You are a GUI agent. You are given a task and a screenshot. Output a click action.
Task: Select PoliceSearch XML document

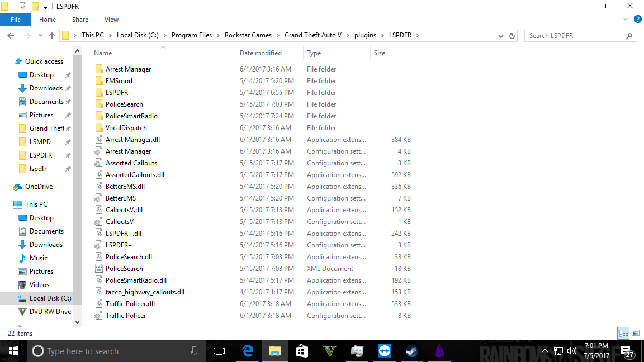click(x=124, y=269)
